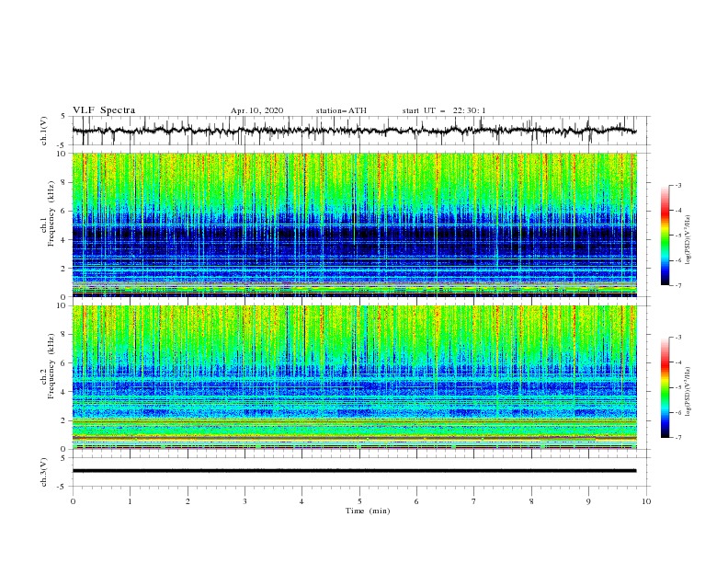The width and height of the screenshot is (728, 563).
Task: Click the ch.1 spectrogram color scale bar
Action: (665, 236)
